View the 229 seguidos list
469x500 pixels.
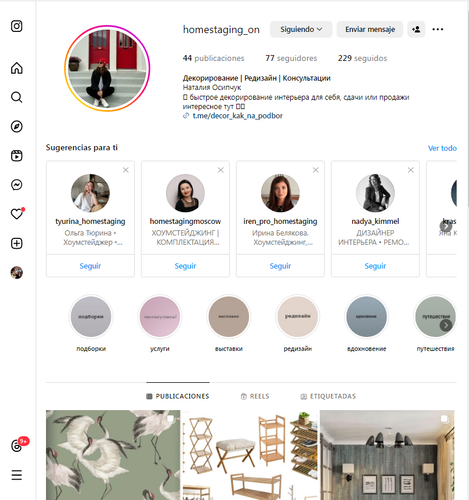[362, 58]
